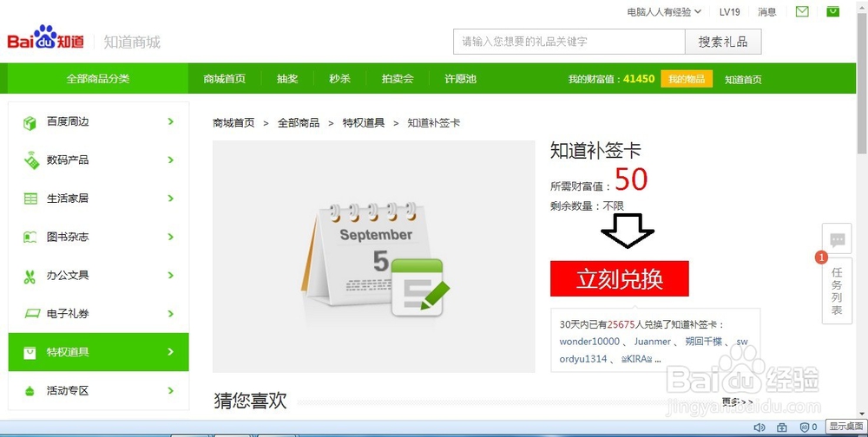The image size is (868, 437).
Task: Click the red 立刻兑换 redeem button
Action: click(x=620, y=279)
